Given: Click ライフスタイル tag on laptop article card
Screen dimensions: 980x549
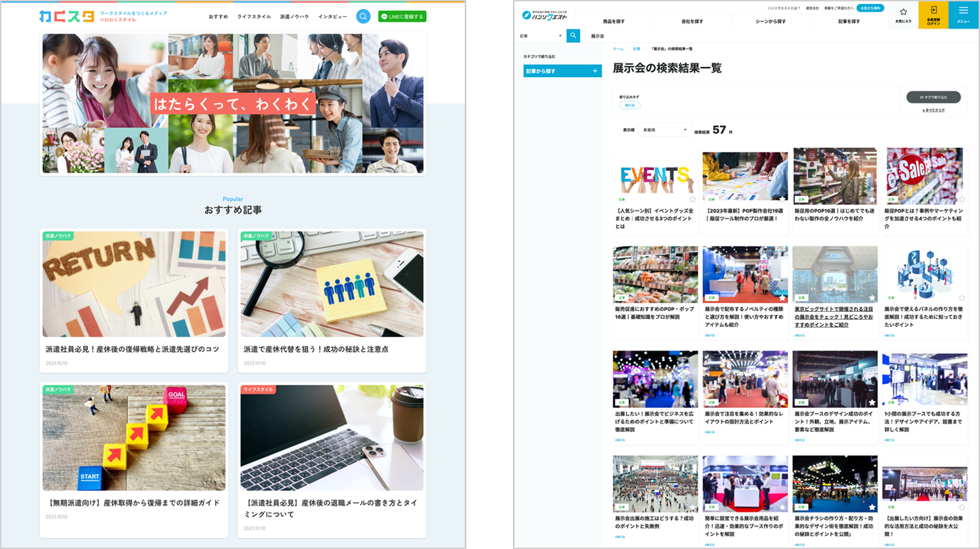Looking at the screenshot, I should point(258,390).
